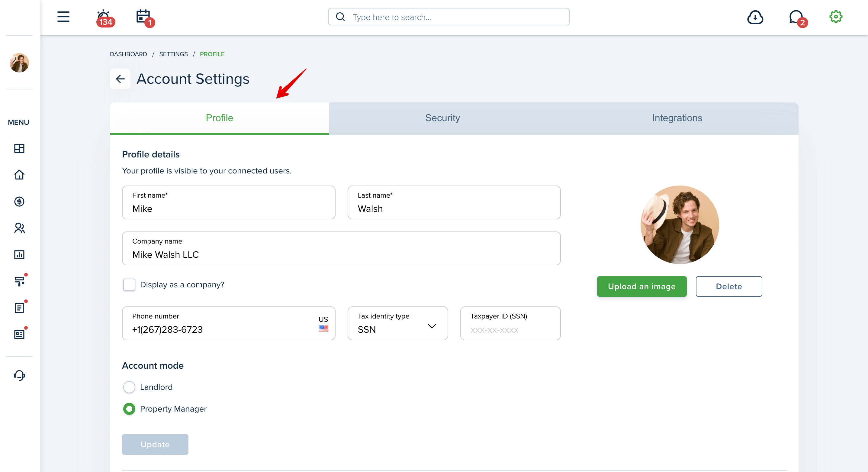Click the sidebar user avatar
Screen dimensions: 868x472
pyautogui.click(x=19, y=63)
